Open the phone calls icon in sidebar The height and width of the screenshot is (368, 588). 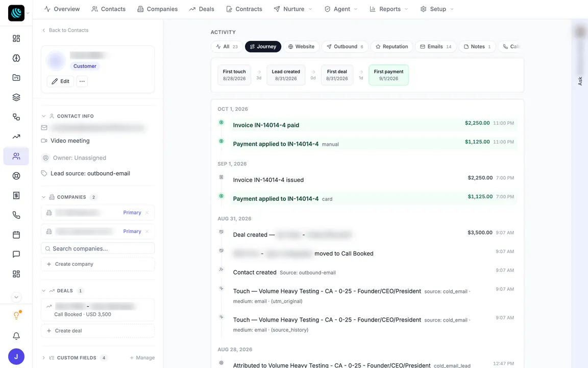[x=16, y=215]
